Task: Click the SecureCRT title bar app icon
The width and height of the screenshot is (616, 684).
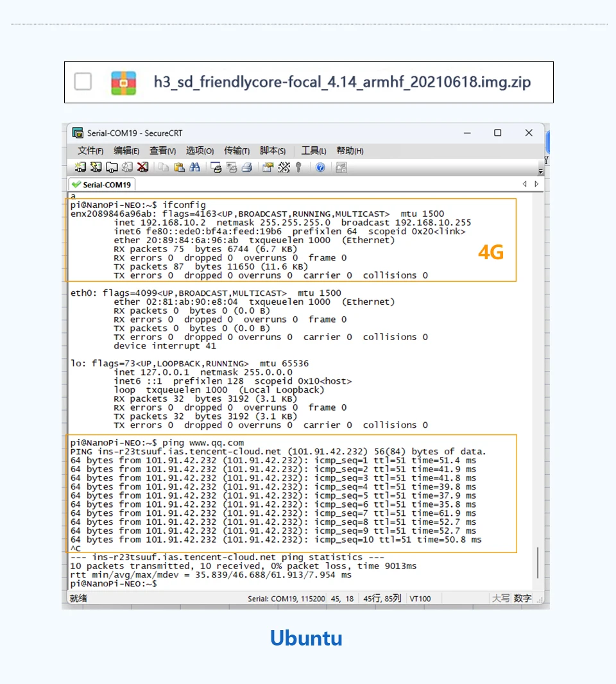Action: pos(78,133)
